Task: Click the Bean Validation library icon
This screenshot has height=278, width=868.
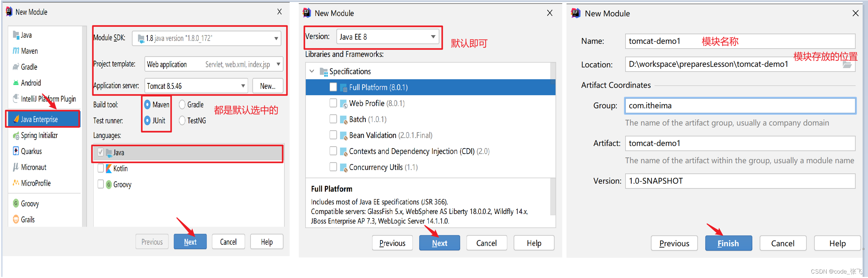Action: point(343,136)
